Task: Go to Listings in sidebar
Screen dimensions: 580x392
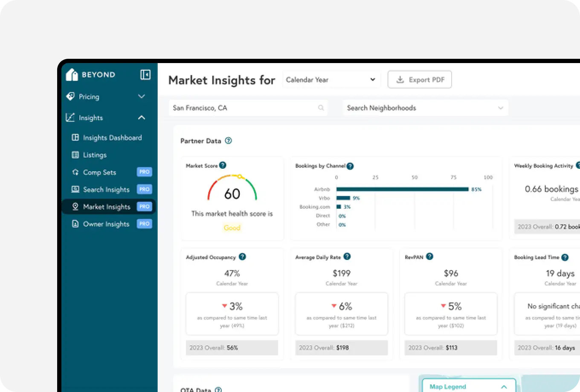Action: pyautogui.click(x=95, y=155)
